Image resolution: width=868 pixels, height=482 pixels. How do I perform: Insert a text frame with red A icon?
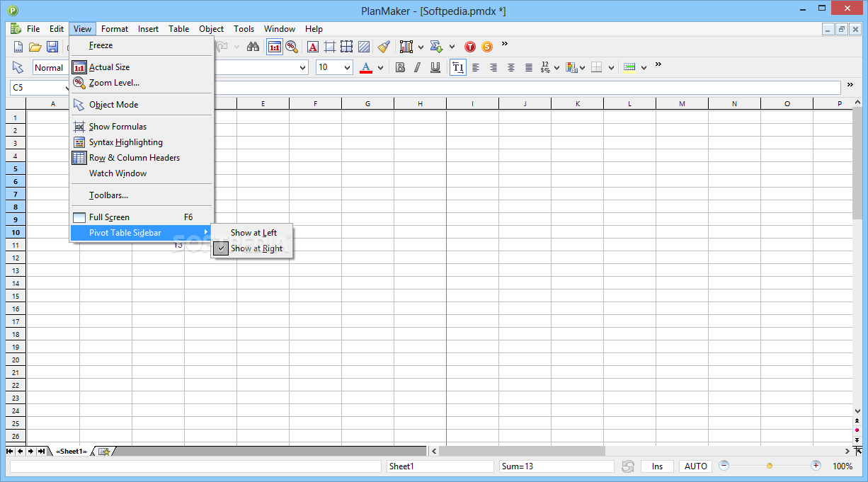tap(313, 47)
